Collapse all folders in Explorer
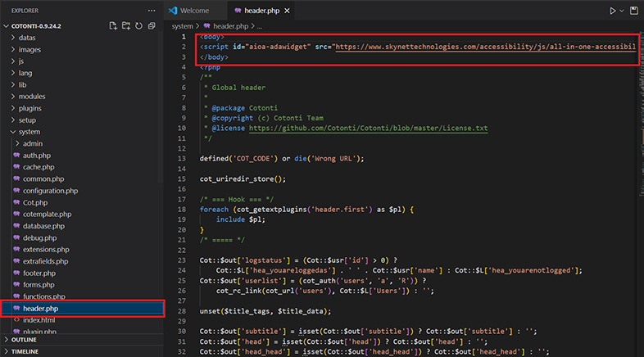This screenshot has width=644, height=357. pyautogui.click(x=152, y=26)
